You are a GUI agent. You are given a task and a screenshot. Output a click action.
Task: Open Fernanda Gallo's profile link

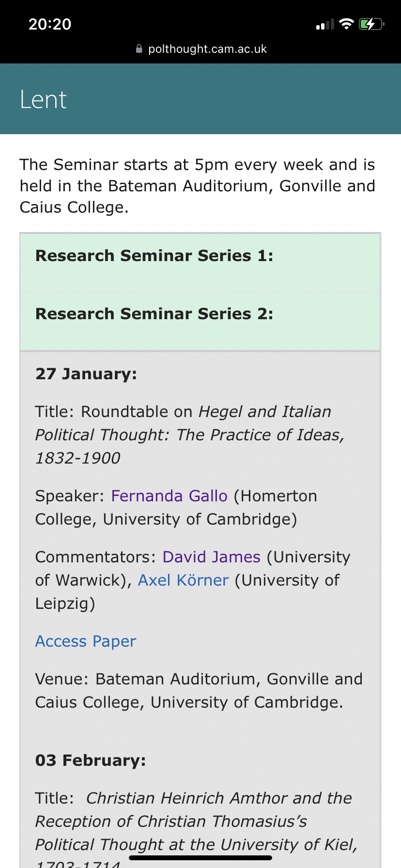click(x=169, y=496)
